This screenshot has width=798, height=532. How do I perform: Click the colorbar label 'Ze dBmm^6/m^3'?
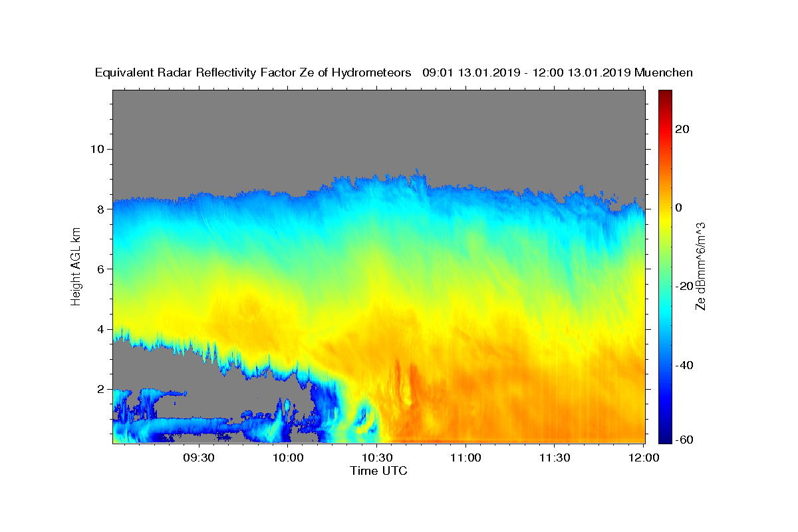pyautogui.click(x=700, y=266)
